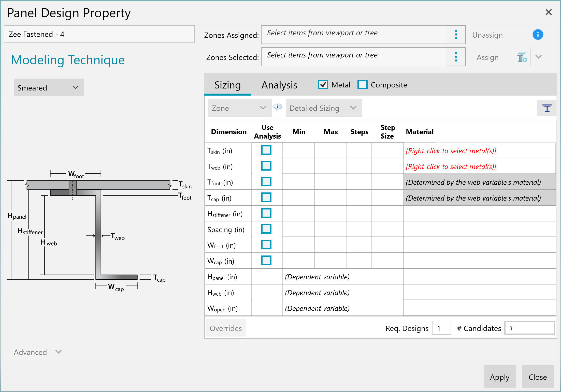Click the Apply button
This screenshot has height=392, width=561.
tap(499, 377)
